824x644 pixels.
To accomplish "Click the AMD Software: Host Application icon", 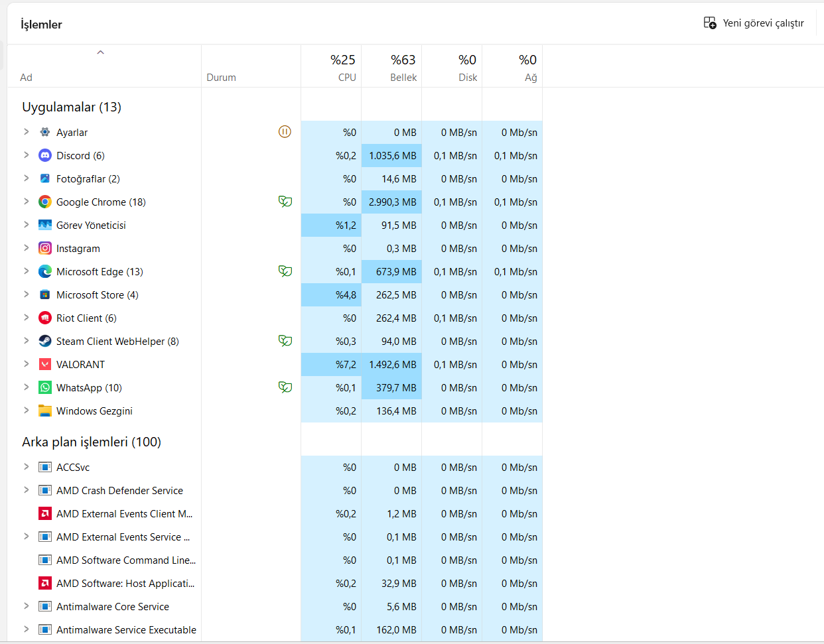I will (45, 583).
